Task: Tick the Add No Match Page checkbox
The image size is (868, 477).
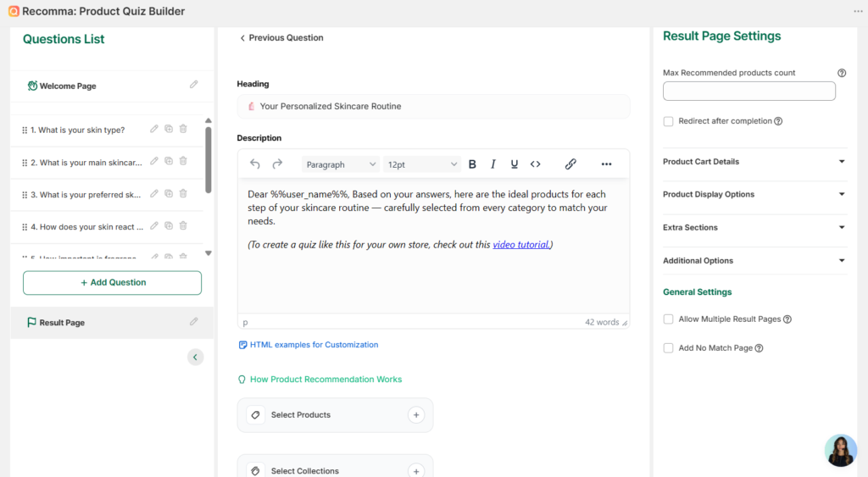Action: pyautogui.click(x=669, y=348)
